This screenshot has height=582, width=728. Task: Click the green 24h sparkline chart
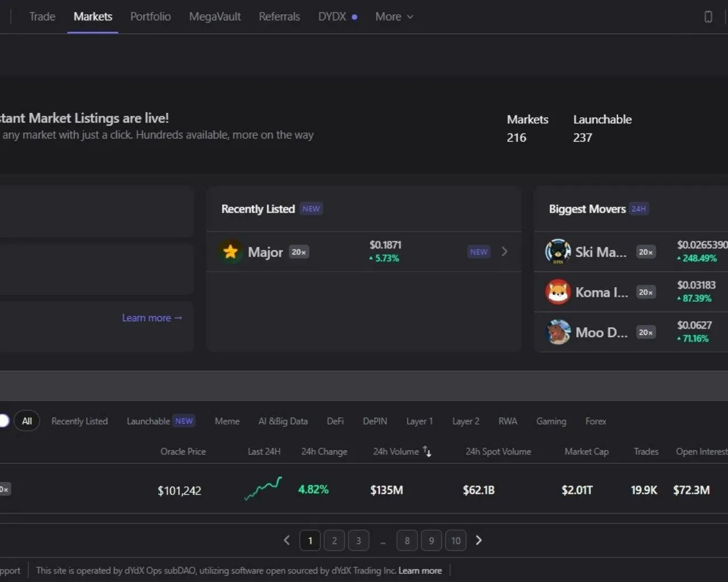coord(263,489)
